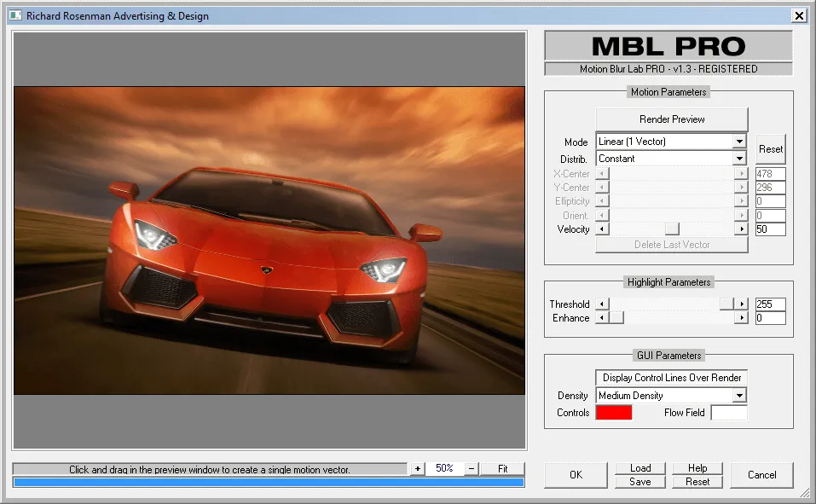Image resolution: width=816 pixels, height=504 pixels.
Task: Click Delete Last Vector
Action: click(670, 246)
